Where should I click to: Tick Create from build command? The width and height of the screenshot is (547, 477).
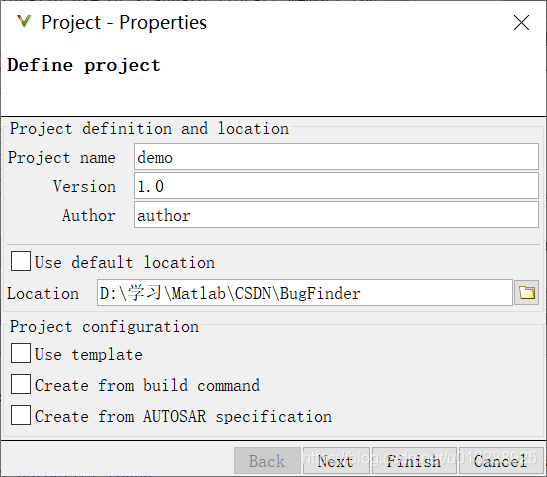coord(21,384)
